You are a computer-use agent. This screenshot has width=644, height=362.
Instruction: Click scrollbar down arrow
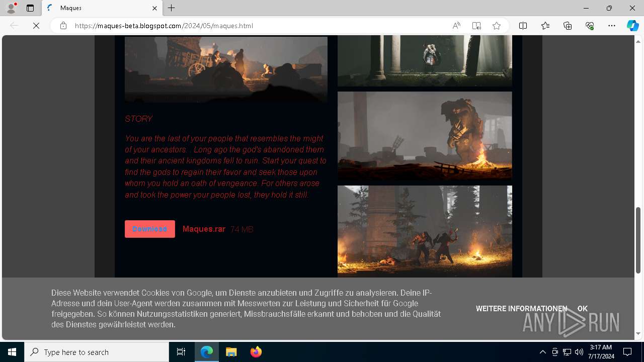click(x=638, y=333)
